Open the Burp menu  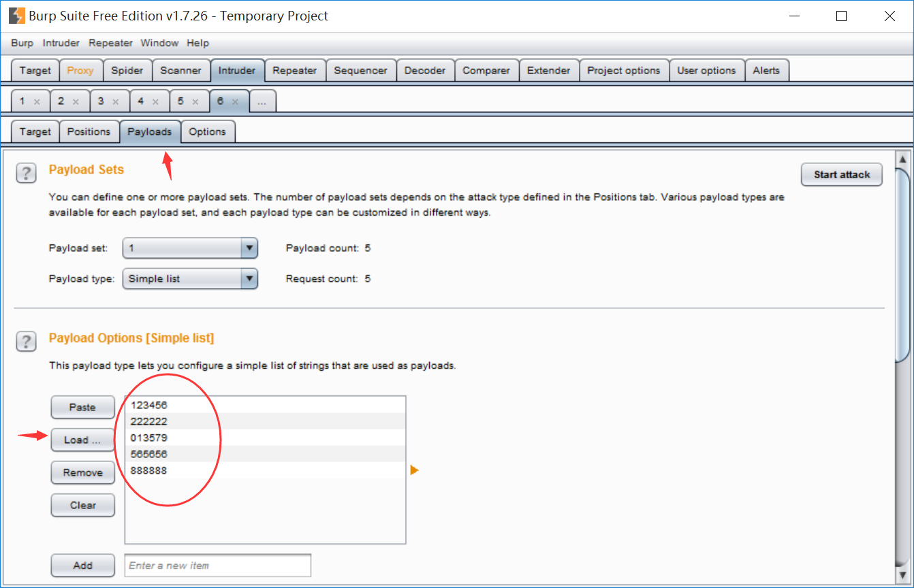(x=22, y=43)
